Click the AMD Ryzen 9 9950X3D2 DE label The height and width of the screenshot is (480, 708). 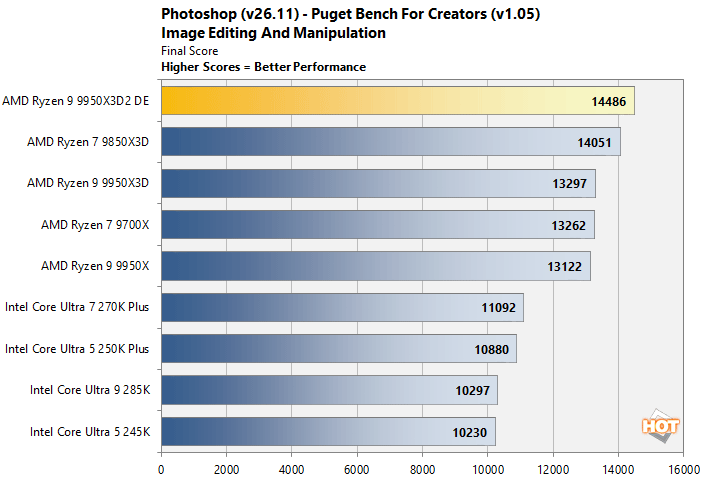click(x=75, y=101)
